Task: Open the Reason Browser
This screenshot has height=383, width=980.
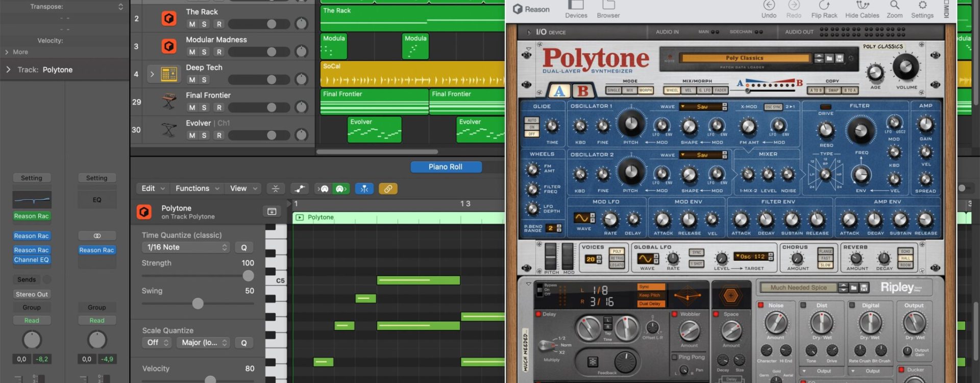Action: point(608,10)
